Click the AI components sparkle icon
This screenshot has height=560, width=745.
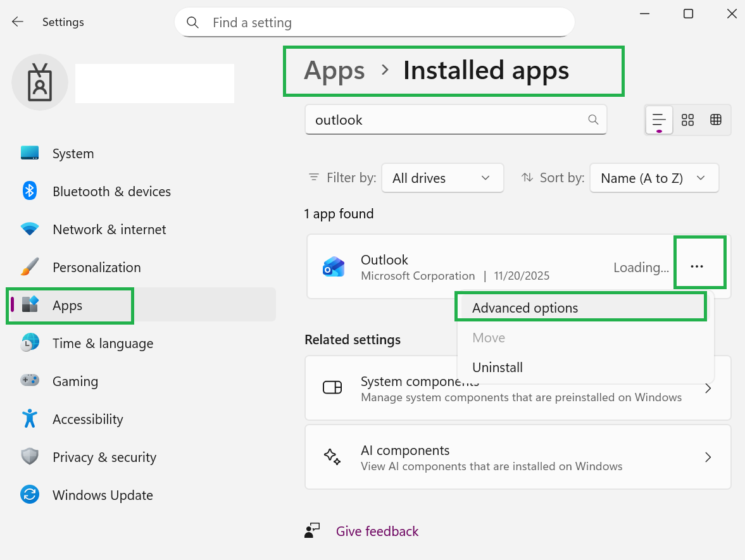[332, 457]
